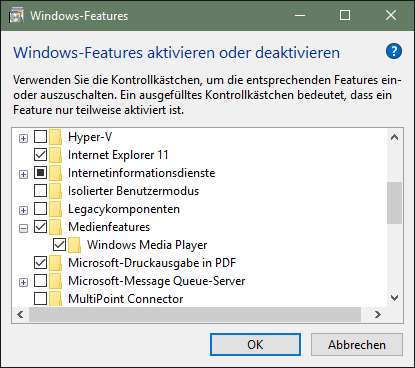Image resolution: width=415 pixels, height=368 pixels.
Task: Maximize the Windows-Features dialog
Action: (x=345, y=15)
